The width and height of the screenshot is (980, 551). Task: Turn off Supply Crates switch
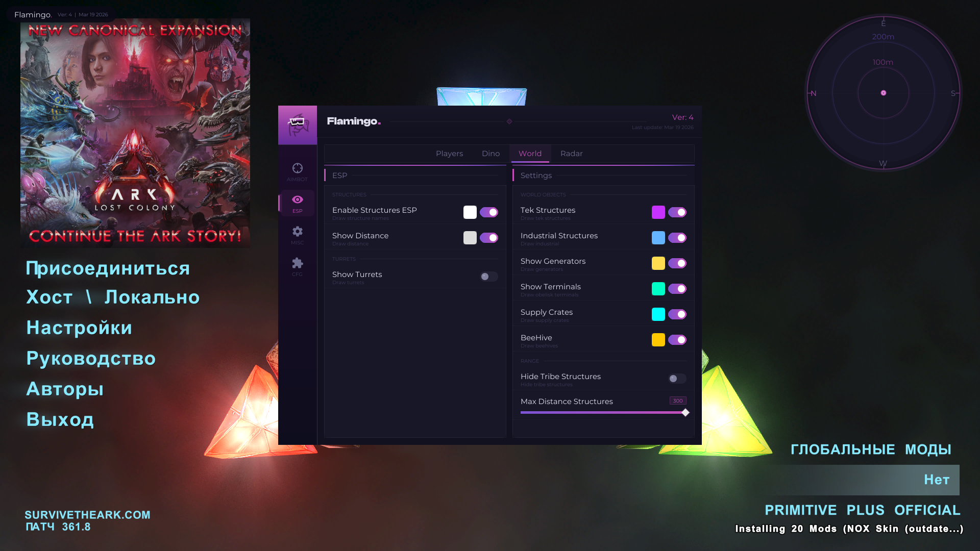677,314
